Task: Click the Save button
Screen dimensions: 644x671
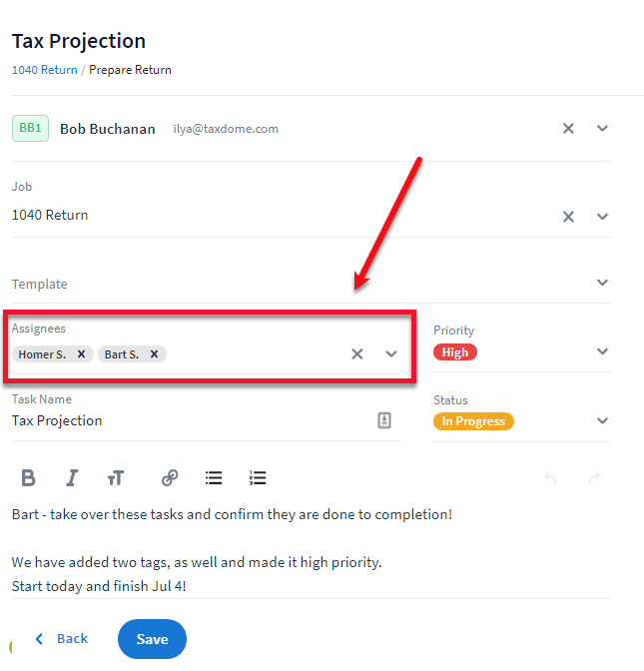Action: tap(152, 639)
